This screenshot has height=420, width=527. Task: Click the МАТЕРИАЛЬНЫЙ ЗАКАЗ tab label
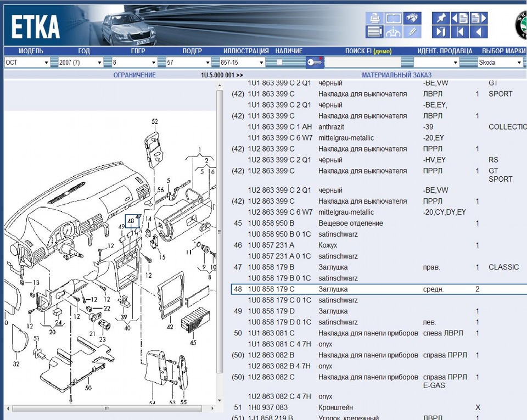coord(396,75)
